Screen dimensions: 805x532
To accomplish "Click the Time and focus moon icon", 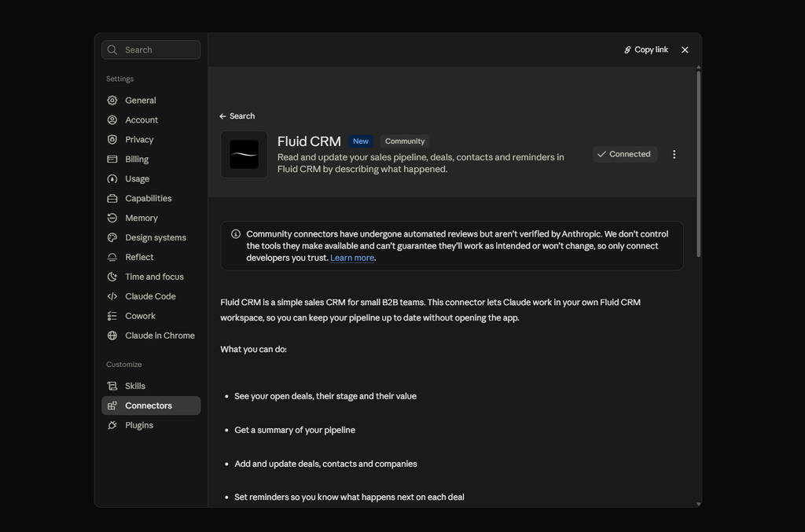I will coord(112,277).
